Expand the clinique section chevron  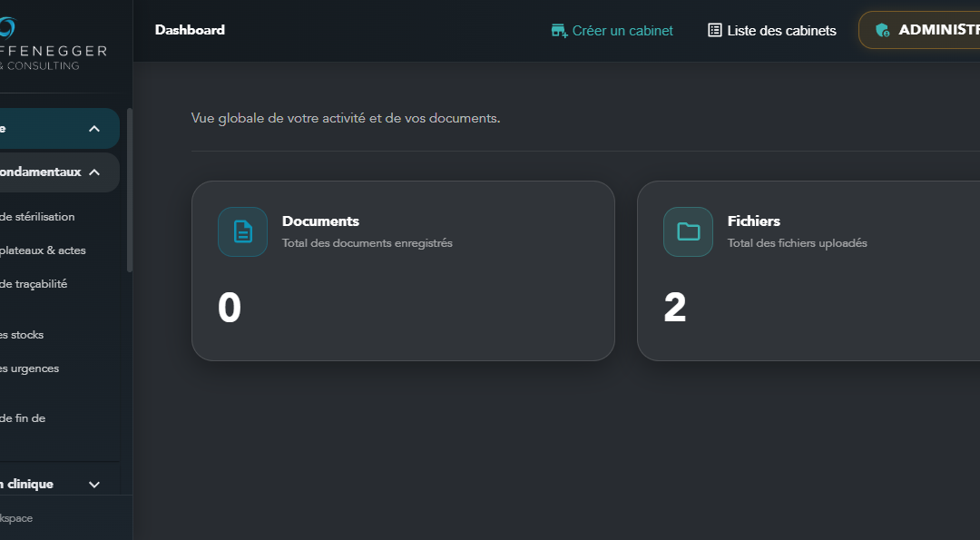click(94, 485)
